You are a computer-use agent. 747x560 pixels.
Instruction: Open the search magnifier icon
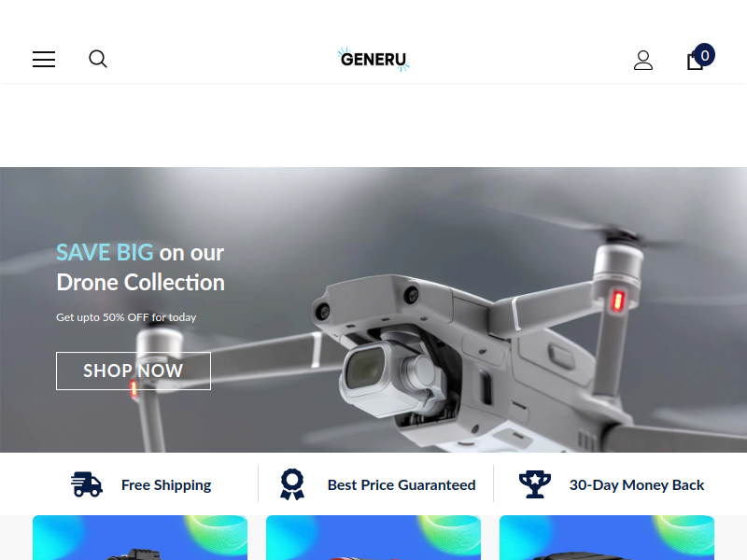click(x=98, y=59)
